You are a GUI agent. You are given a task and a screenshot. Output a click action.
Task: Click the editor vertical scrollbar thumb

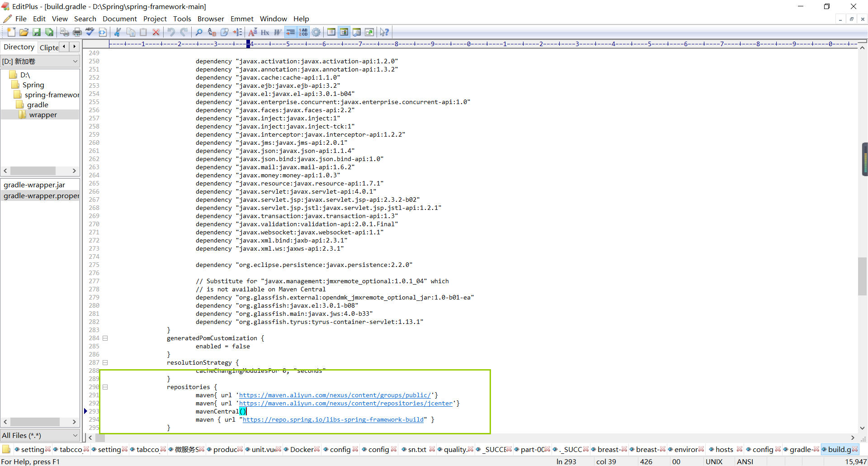point(862,276)
